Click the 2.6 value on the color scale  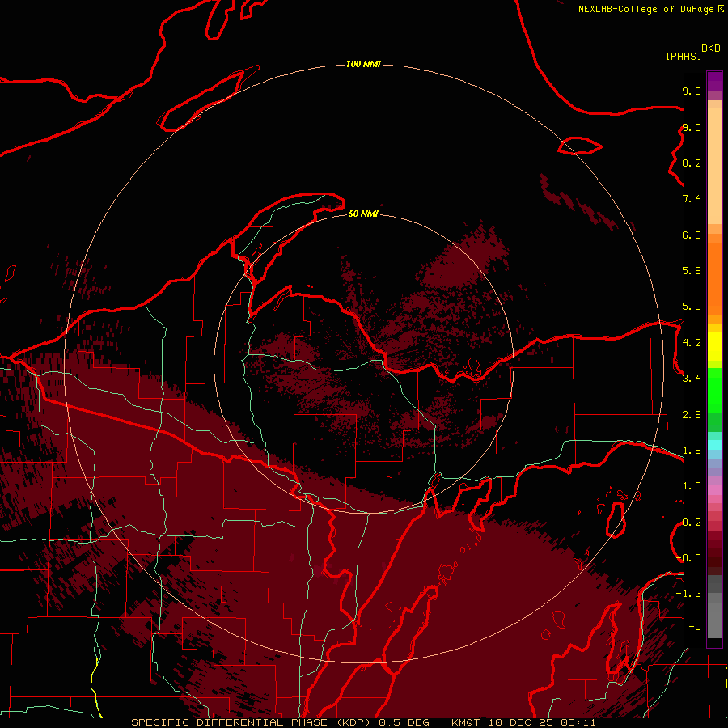(x=692, y=415)
